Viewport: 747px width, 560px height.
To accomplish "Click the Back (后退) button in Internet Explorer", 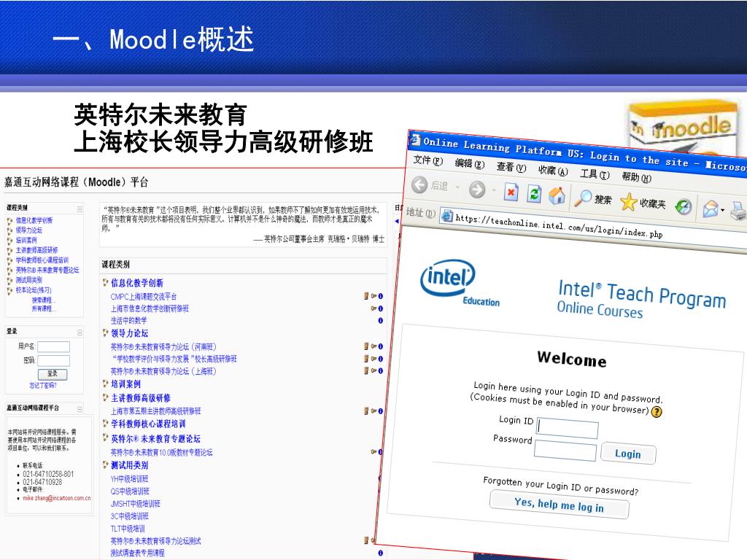I will 430,185.
